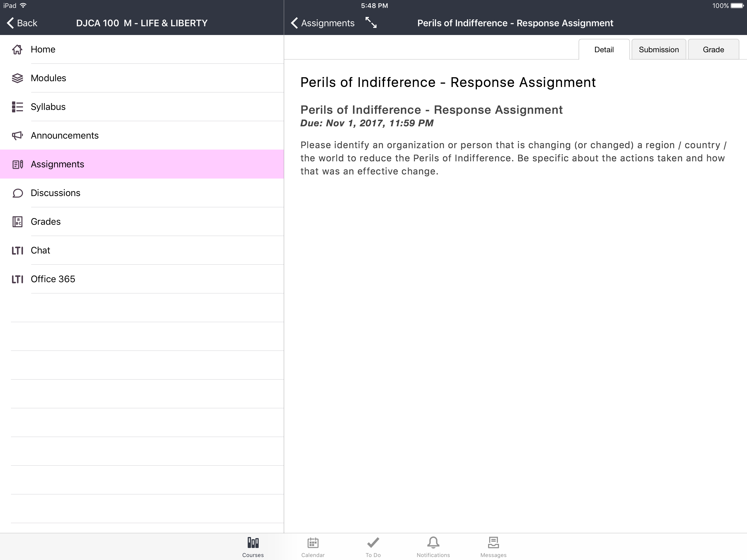Open the Home icon in sidebar
The image size is (747, 560).
(x=17, y=49)
